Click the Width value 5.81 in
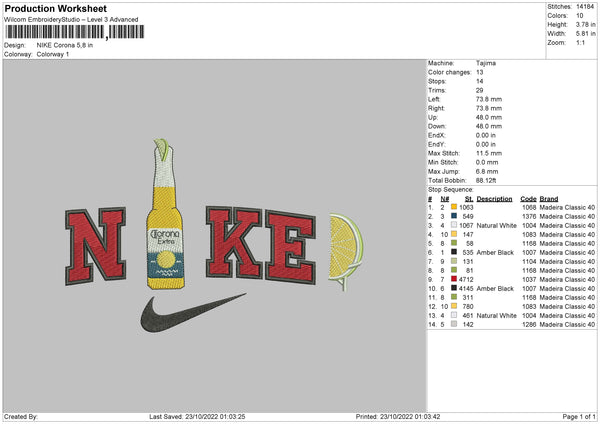 tap(585, 34)
